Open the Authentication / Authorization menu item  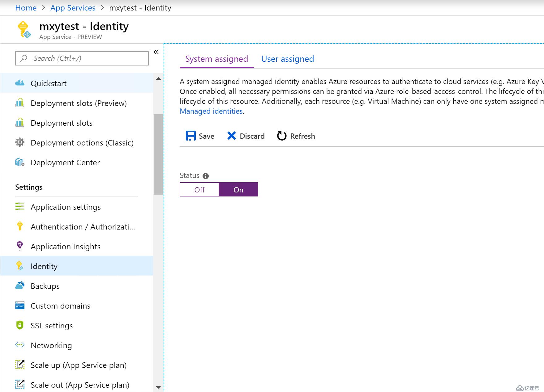point(77,226)
